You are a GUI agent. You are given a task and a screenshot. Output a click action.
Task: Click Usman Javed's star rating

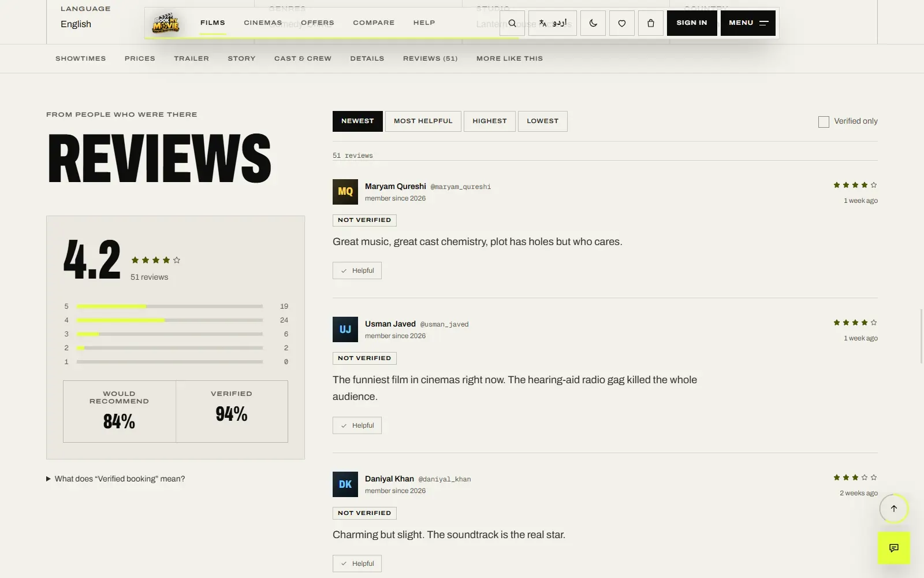855,323
